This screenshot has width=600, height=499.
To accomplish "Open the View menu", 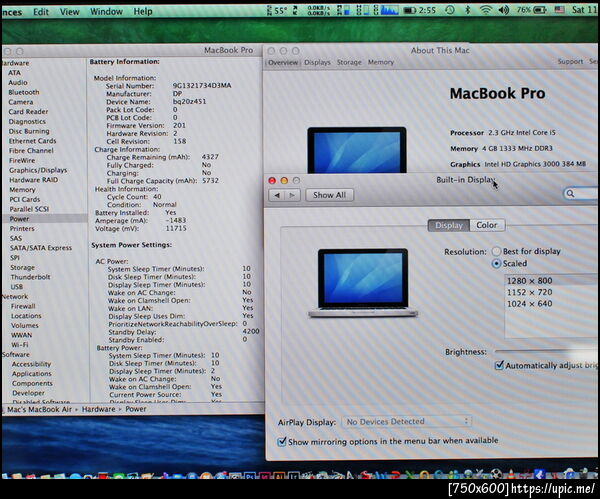I will point(69,12).
